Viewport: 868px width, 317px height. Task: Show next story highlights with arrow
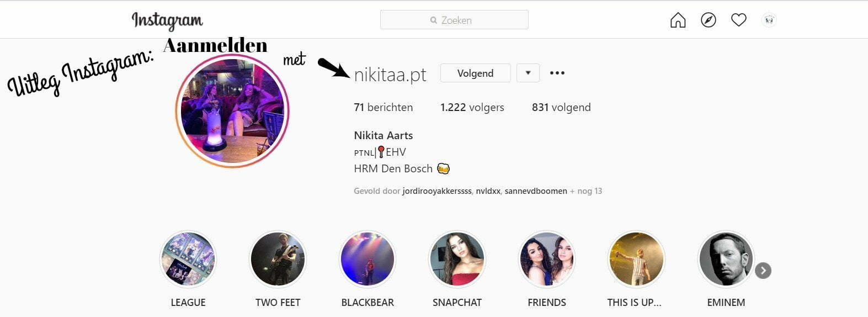click(763, 271)
